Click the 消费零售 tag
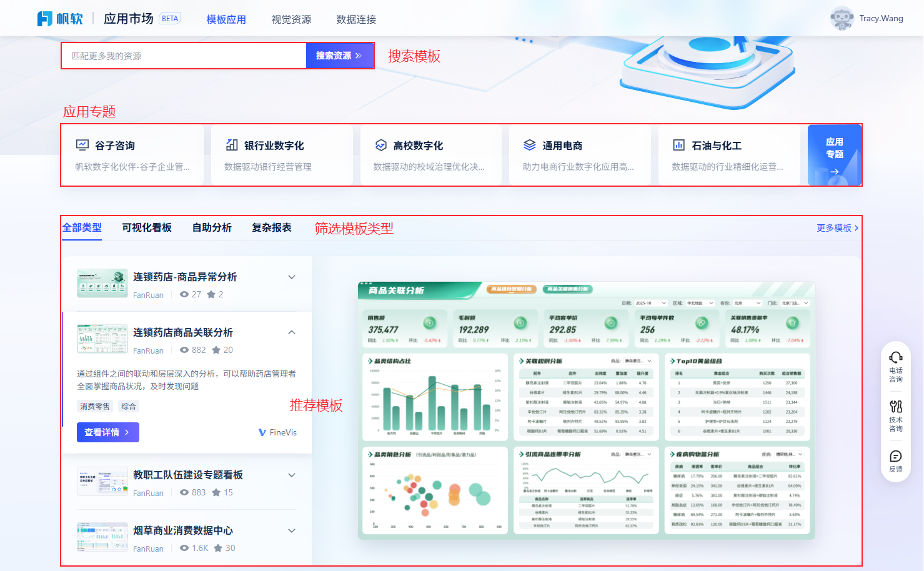This screenshot has height=571, width=924. pyautogui.click(x=95, y=406)
